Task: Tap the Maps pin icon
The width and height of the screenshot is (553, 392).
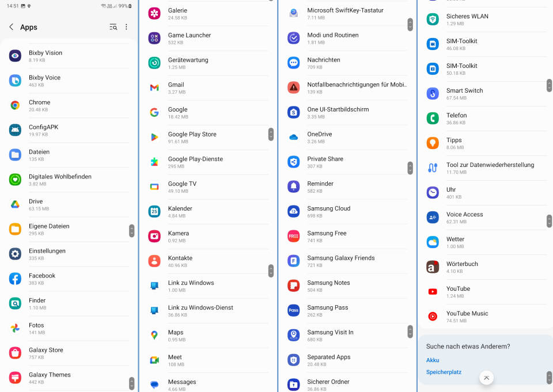Action: click(154, 335)
